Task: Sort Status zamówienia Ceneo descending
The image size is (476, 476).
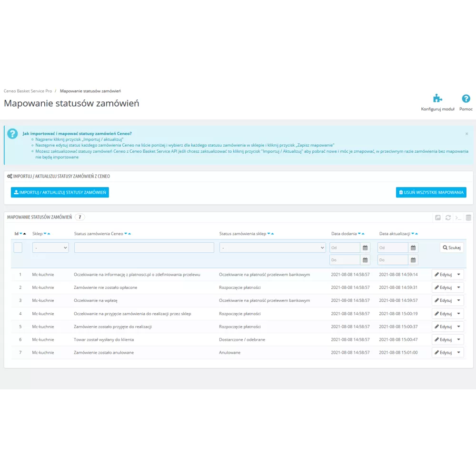Action: click(x=126, y=234)
